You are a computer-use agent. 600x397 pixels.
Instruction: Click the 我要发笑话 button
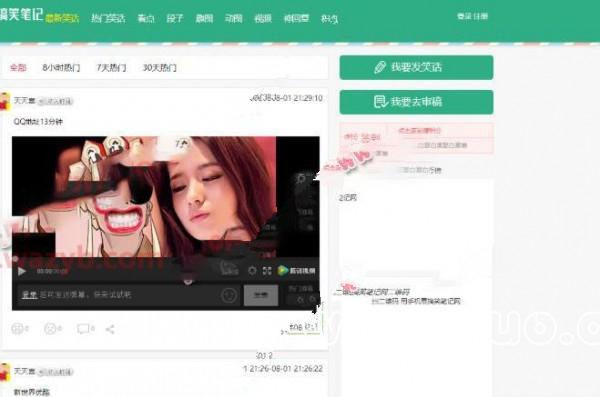[416, 67]
